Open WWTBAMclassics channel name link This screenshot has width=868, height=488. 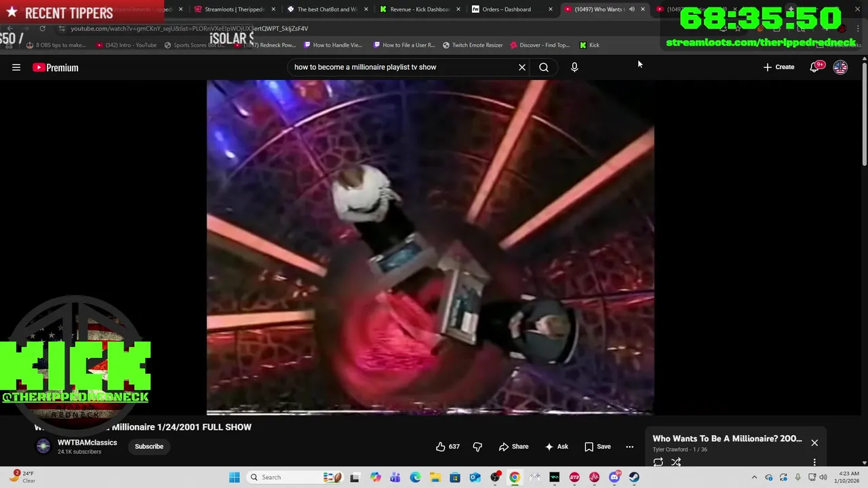[x=87, y=443]
